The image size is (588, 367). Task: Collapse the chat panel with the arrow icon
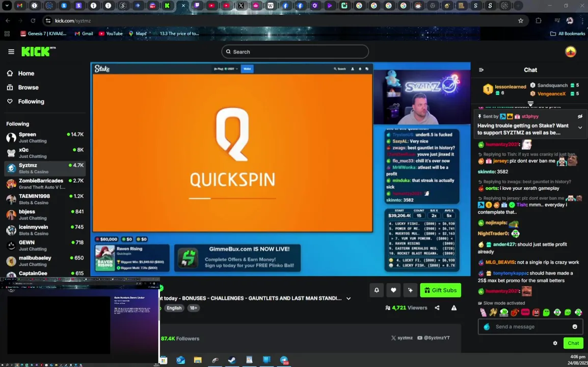point(481,70)
